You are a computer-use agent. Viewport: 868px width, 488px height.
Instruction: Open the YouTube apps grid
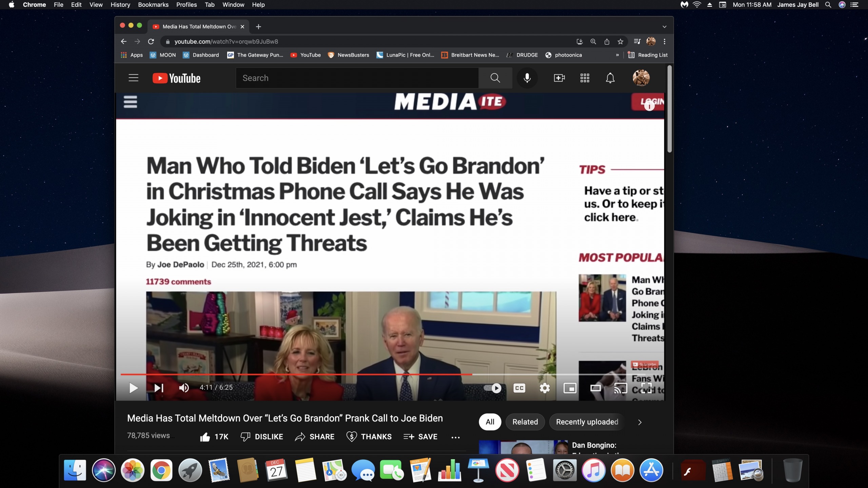pyautogui.click(x=585, y=78)
